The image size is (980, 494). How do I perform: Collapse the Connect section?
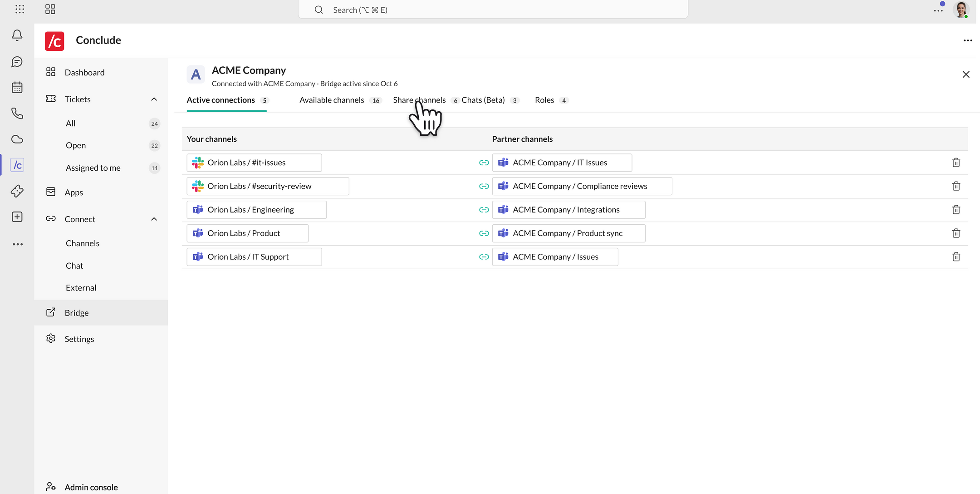tap(154, 219)
